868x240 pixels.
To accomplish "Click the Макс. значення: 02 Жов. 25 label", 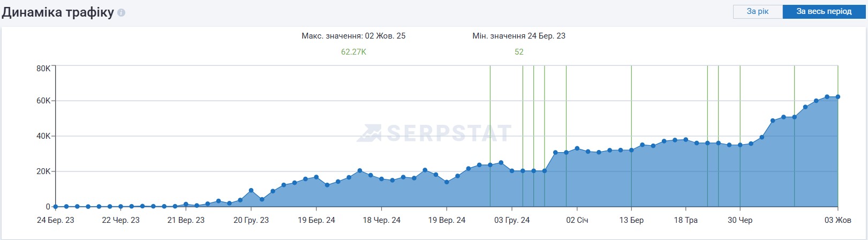I will (353, 36).
